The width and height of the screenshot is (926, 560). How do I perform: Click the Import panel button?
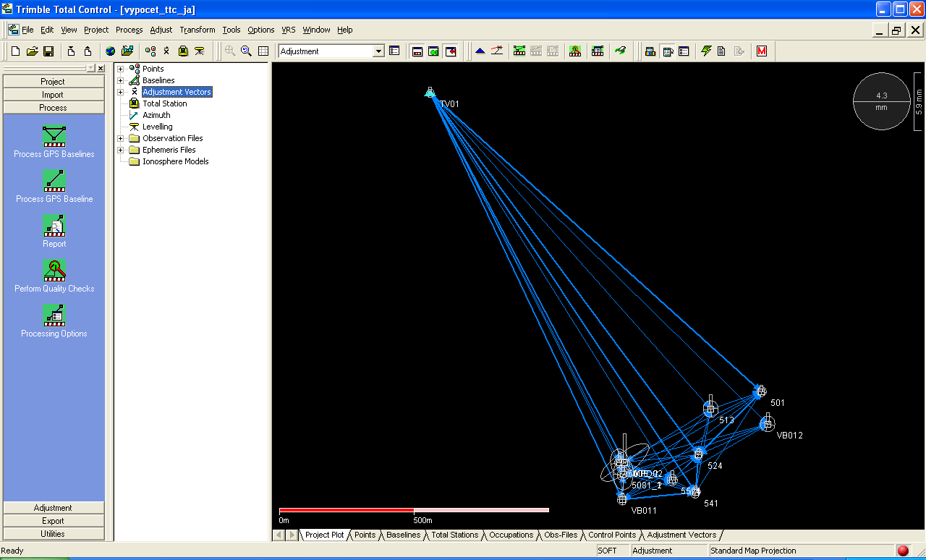[x=53, y=95]
